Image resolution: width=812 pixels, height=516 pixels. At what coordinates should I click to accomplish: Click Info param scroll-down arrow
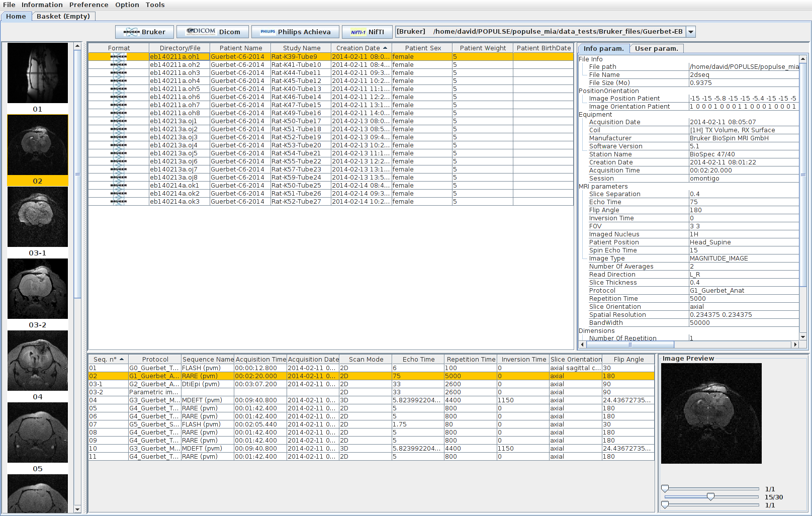[803, 337]
